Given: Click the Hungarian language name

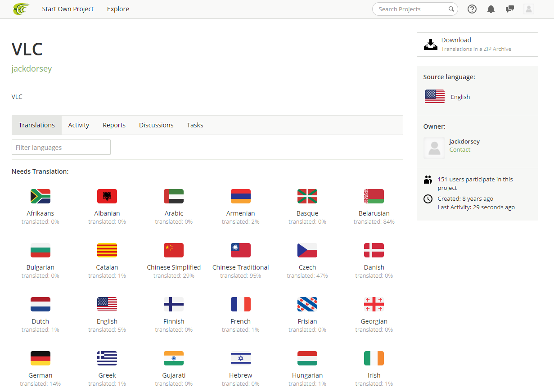Looking at the screenshot, I should tap(307, 375).
